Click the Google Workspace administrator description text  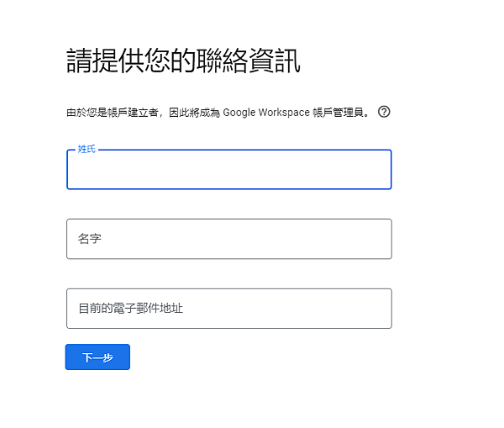(x=218, y=113)
